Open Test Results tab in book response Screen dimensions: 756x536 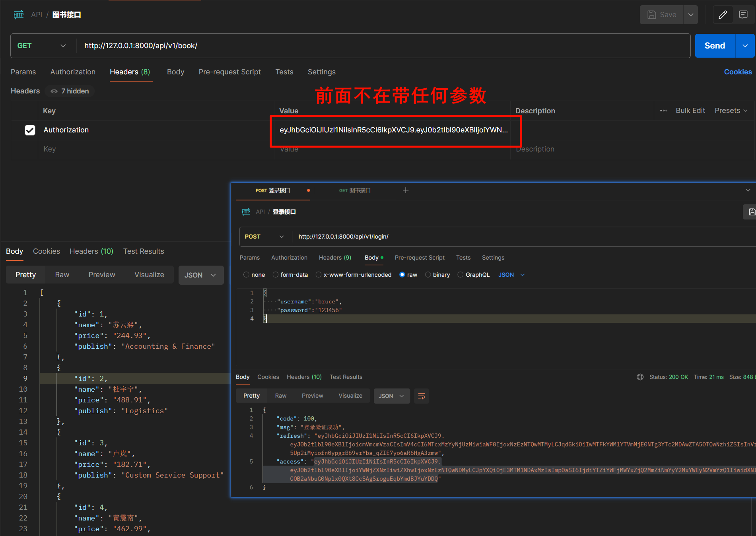click(x=144, y=251)
